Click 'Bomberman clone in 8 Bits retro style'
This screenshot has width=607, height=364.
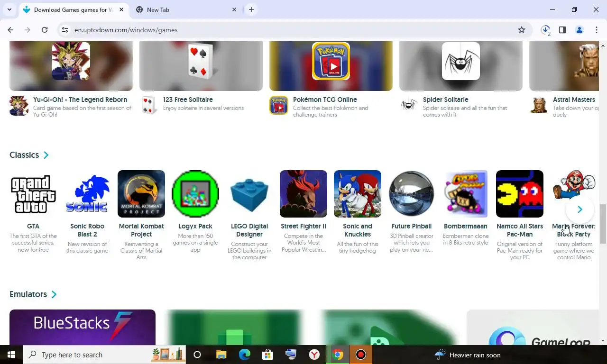click(466, 239)
